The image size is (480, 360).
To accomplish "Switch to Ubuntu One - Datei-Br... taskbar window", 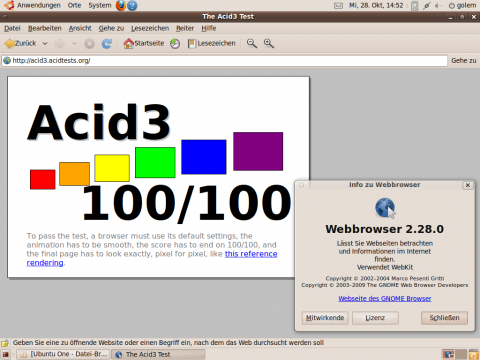I will (x=63, y=354).
